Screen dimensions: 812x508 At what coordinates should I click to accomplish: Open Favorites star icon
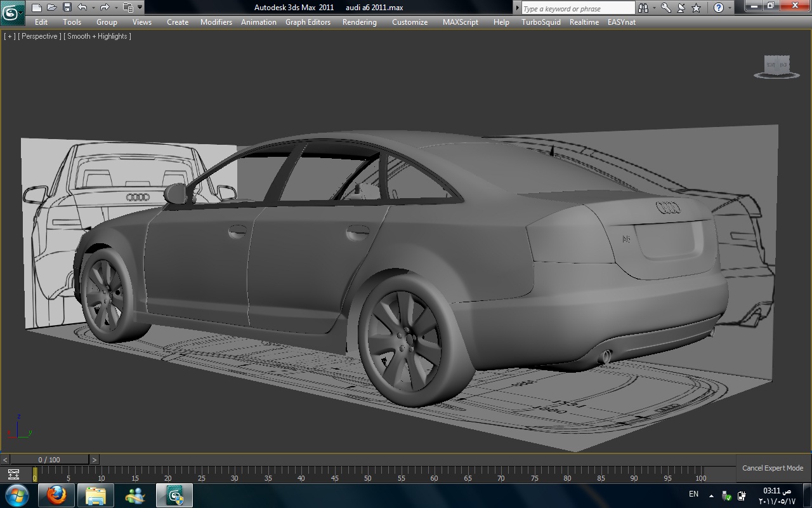[697, 8]
